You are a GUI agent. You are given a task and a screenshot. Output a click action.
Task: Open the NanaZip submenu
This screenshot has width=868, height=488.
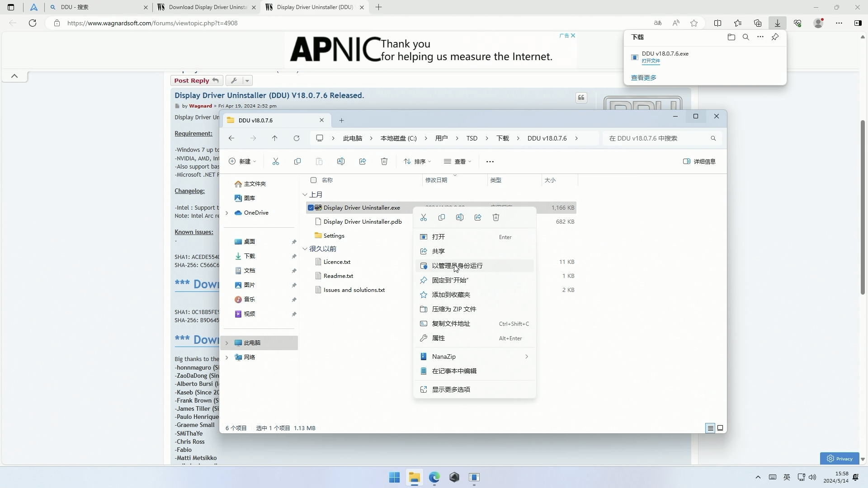474,357
